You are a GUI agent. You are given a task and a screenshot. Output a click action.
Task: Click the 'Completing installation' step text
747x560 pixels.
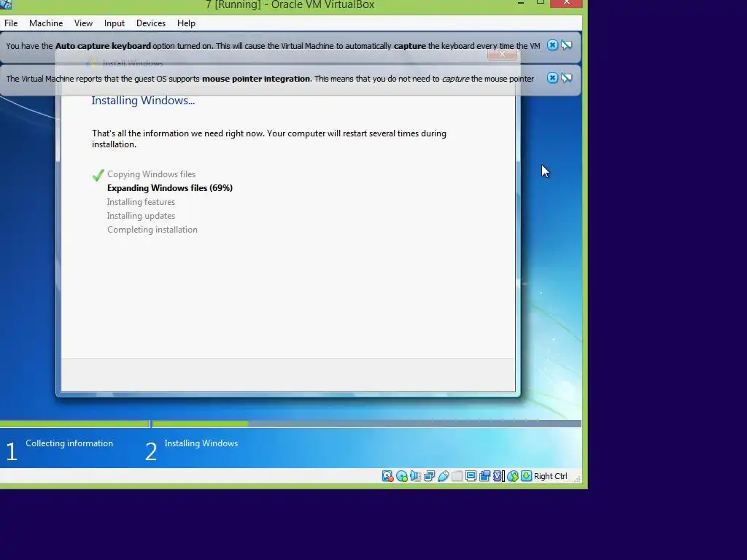click(x=152, y=230)
